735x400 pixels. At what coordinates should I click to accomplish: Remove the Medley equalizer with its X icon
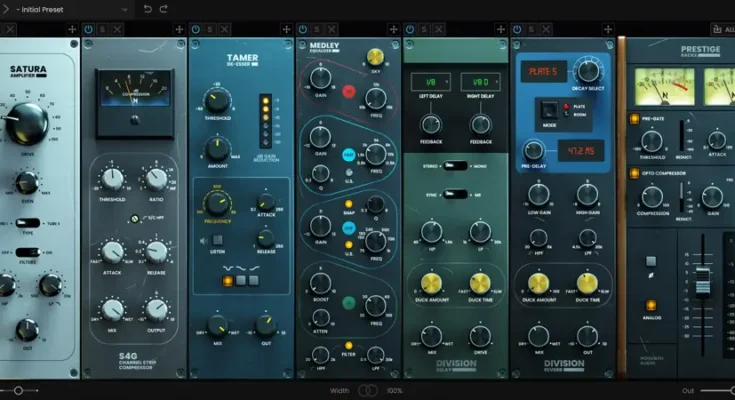pos(332,30)
